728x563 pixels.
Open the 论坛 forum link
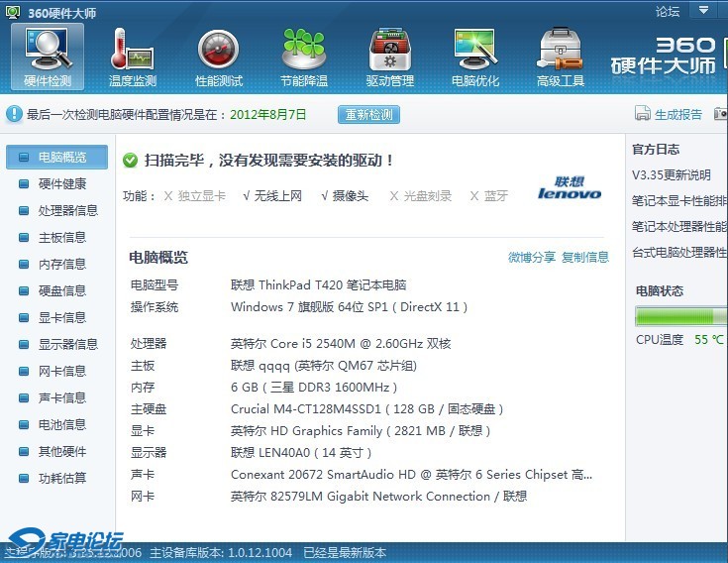[x=668, y=11]
